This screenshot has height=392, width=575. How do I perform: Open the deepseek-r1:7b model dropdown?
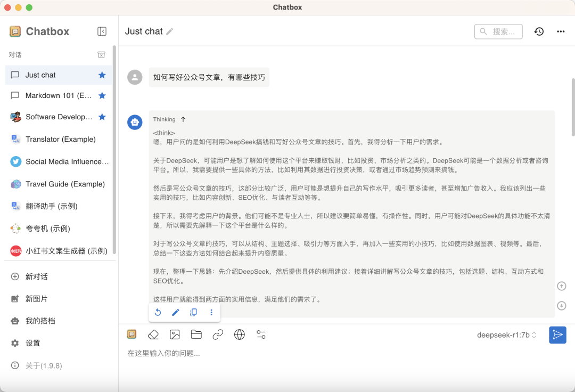click(506, 335)
